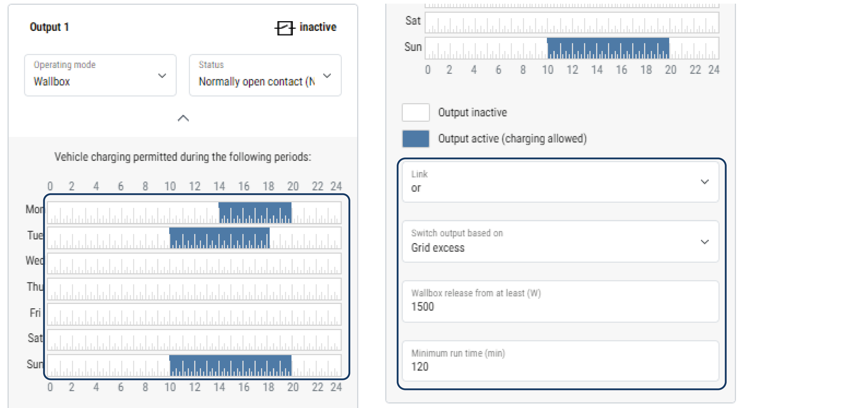868x408 pixels.
Task: Click the inactive status label of Output 1
Action: click(x=318, y=27)
